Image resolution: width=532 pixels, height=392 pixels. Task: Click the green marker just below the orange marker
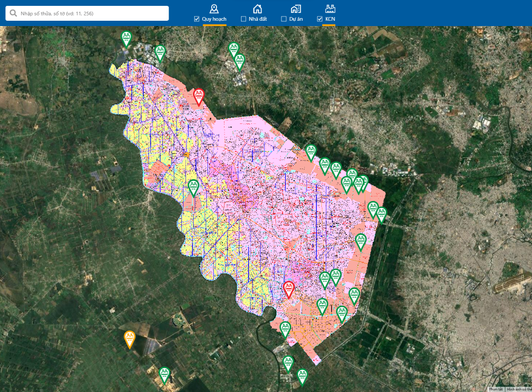(x=164, y=374)
